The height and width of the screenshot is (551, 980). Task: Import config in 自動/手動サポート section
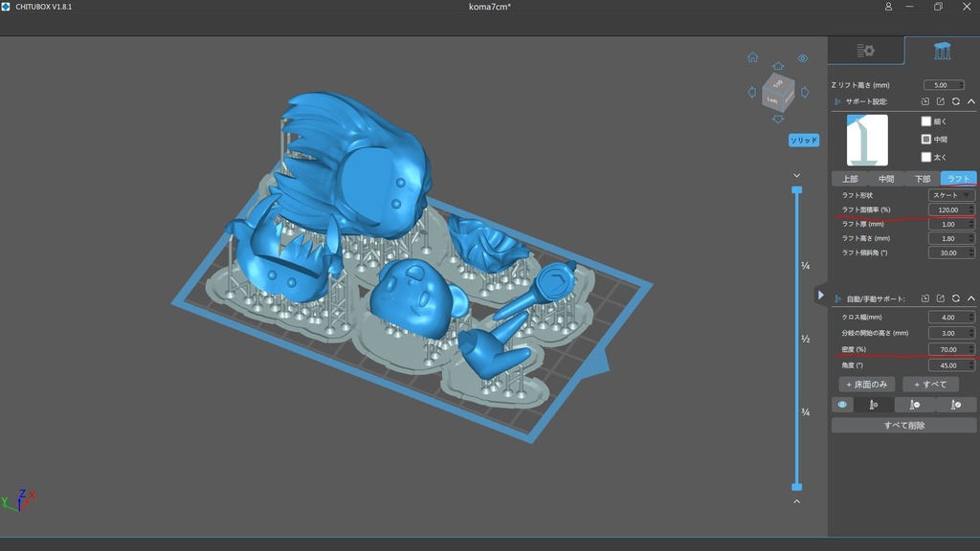click(x=925, y=298)
